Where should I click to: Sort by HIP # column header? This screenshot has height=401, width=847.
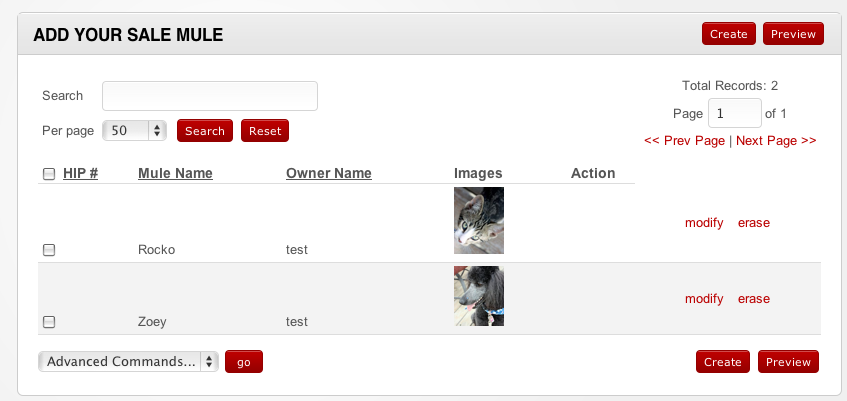(80, 173)
